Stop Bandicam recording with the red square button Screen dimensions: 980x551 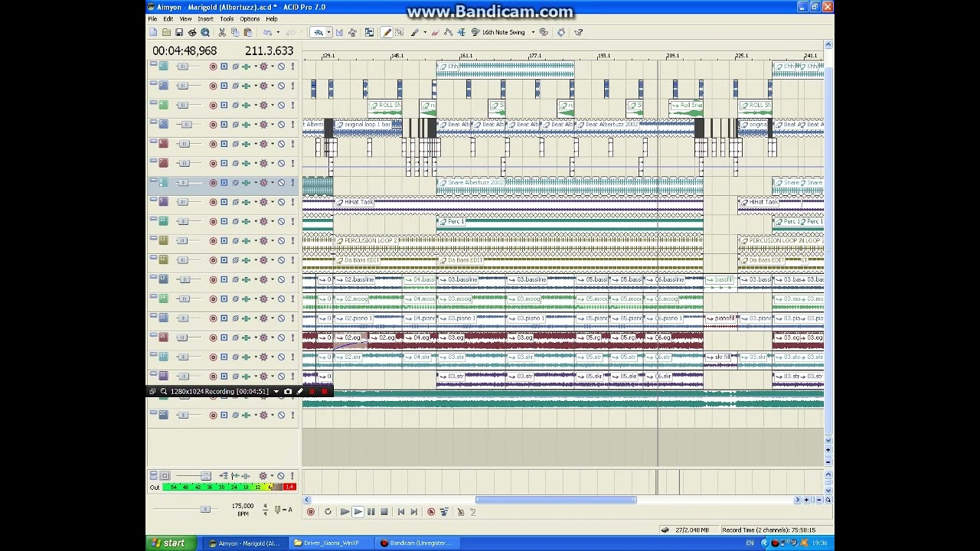point(324,391)
